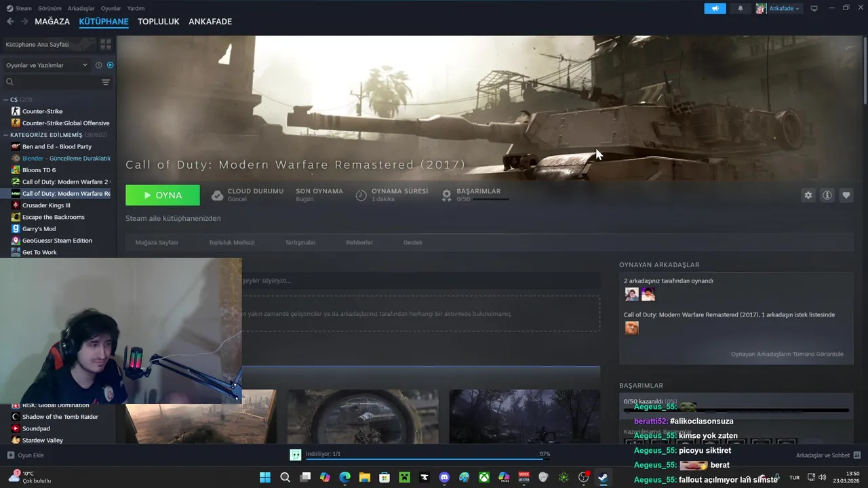Click the sniper scope screenshot thumbnail
The width and height of the screenshot is (868, 488).
(x=363, y=416)
